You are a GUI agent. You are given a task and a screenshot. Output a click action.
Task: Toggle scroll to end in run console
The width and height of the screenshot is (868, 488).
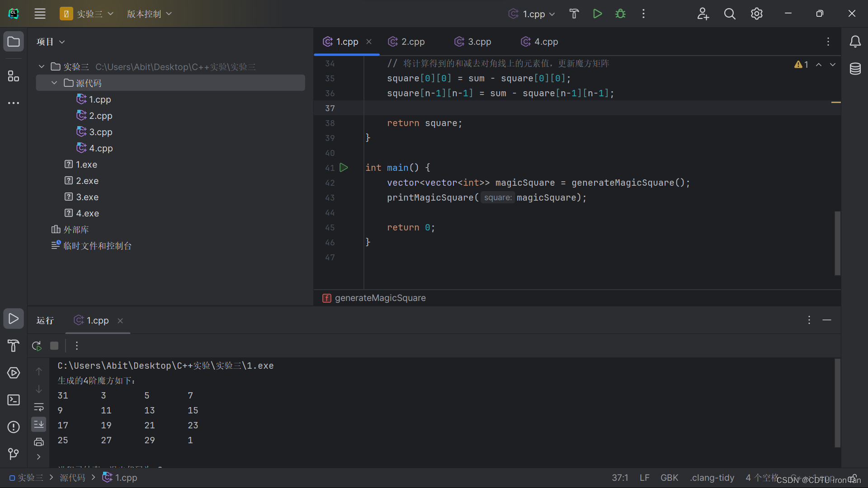39,424
